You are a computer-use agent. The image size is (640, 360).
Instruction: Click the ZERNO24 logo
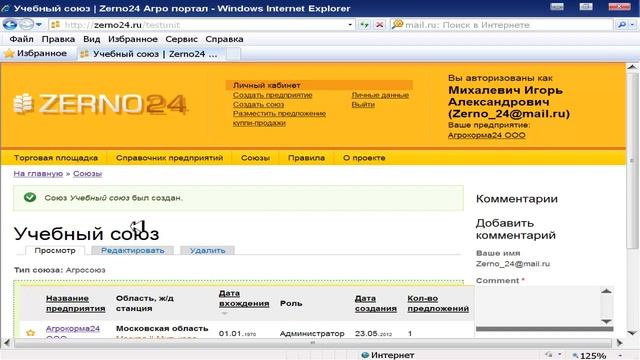pos(100,104)
